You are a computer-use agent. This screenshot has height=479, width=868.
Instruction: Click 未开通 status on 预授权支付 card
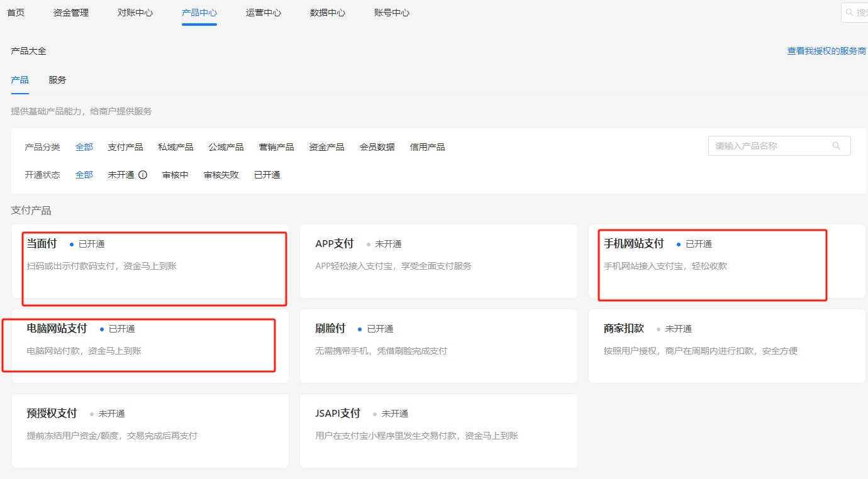coord(112,414)
